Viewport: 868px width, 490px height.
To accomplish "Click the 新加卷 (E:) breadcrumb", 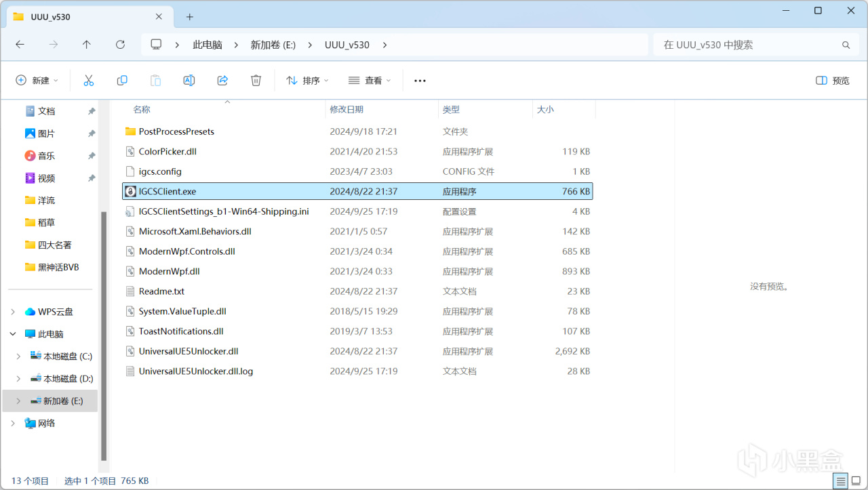I will [x=273, y=45].
